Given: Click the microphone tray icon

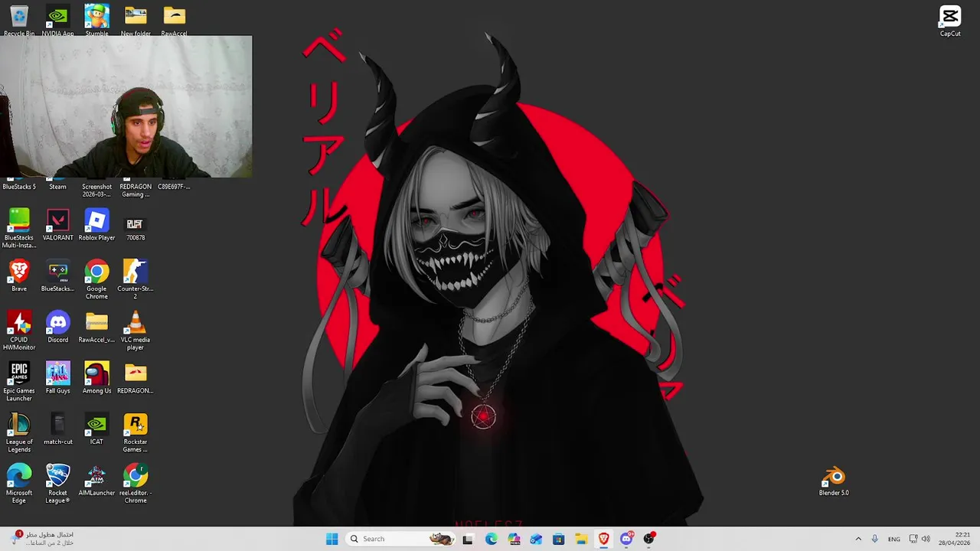Looking at the screenshot, I should 874,539.
